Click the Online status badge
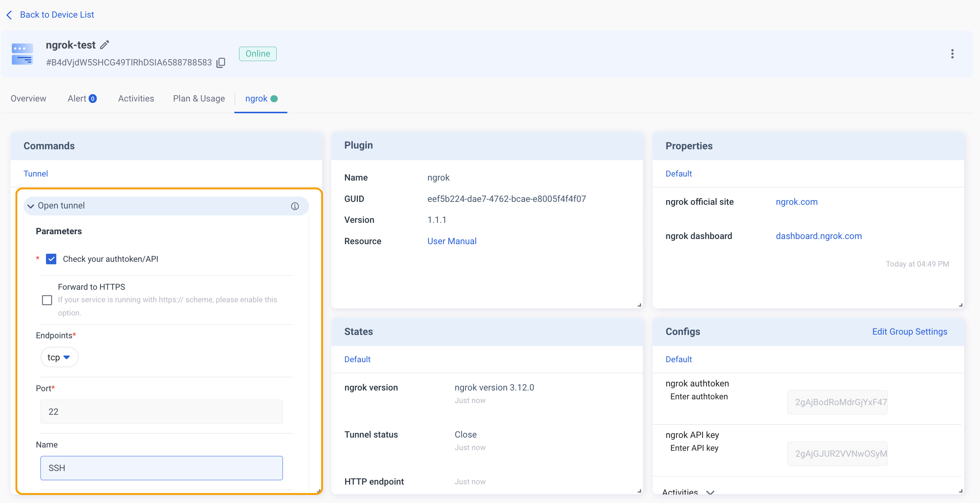The height and width of the screenshot is (503, 980). pos(258,54)
